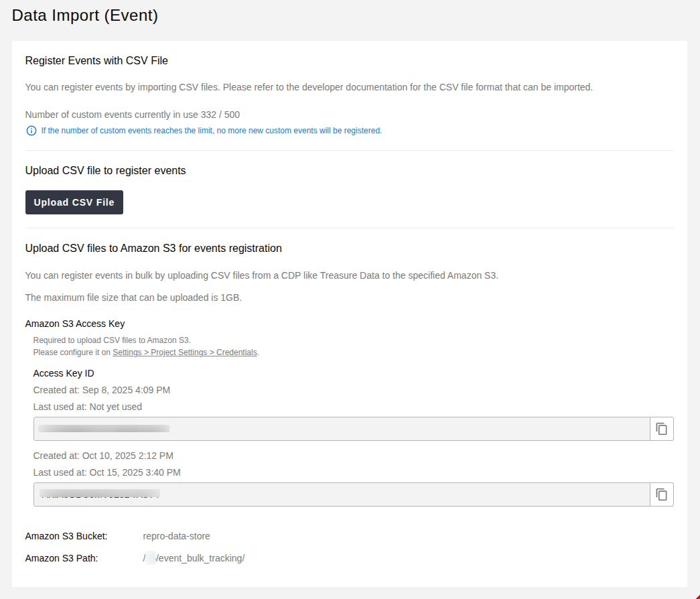
Task: Click the Access Key ID label
Action: pos(63,373)
